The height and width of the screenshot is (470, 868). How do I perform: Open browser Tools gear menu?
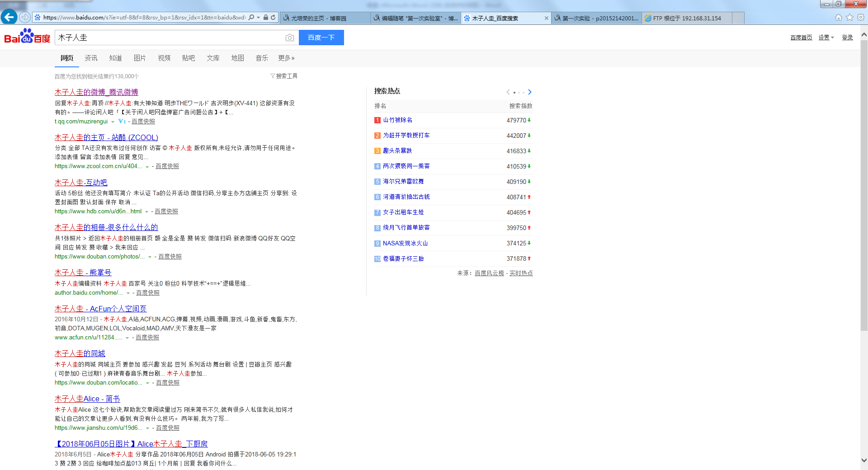tap(861, 17)
